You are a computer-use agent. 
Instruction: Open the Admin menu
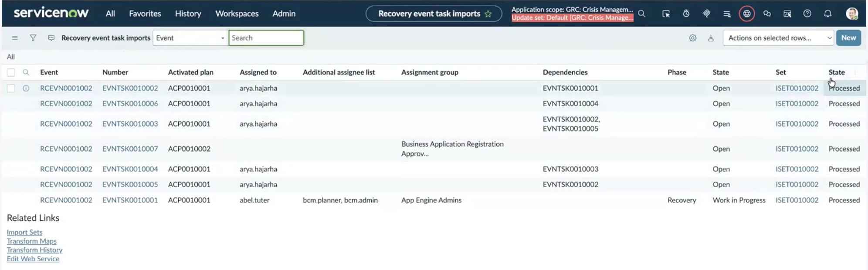284,13
